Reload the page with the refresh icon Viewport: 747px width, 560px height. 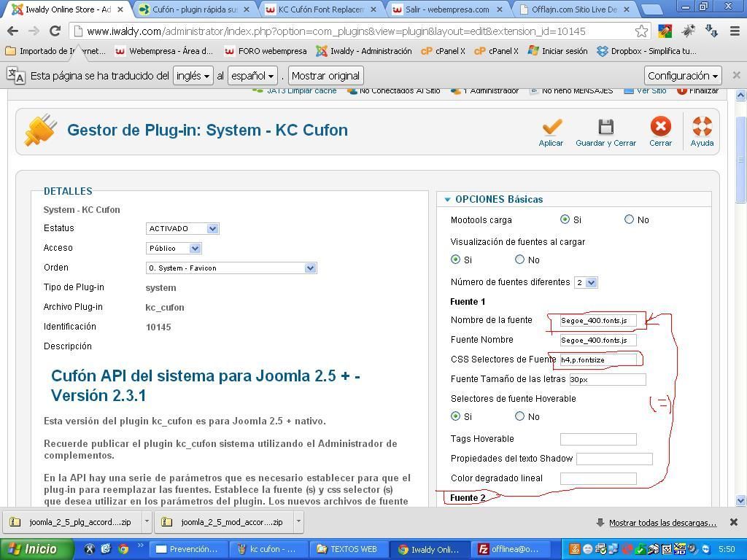(55, 31)
